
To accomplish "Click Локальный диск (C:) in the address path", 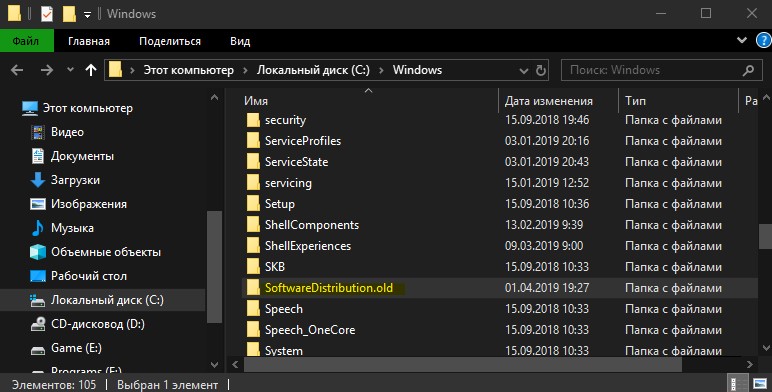I will (313, 70).
